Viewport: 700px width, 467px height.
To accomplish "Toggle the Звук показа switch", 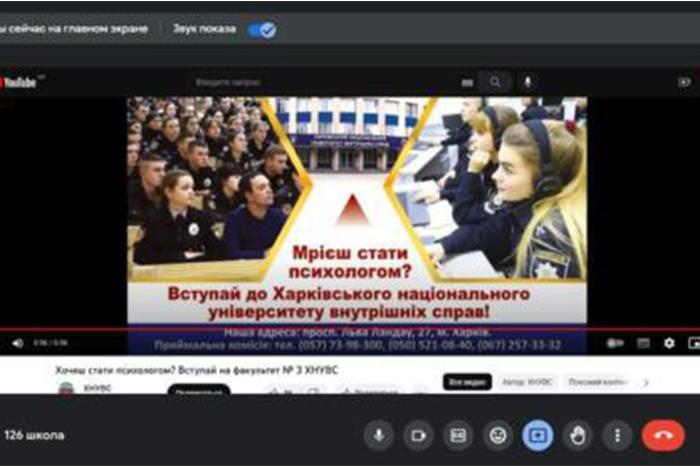I will pyautogui.click(x=262, y=30).
